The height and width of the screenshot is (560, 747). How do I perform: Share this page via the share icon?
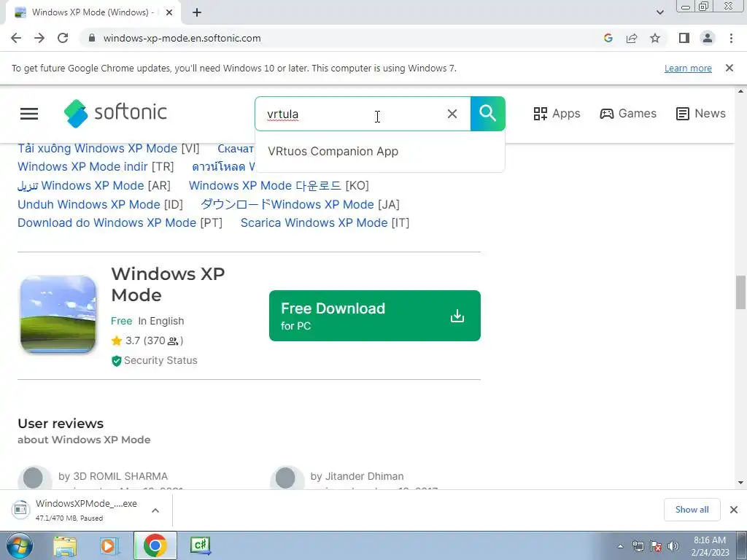coord(632,38)
